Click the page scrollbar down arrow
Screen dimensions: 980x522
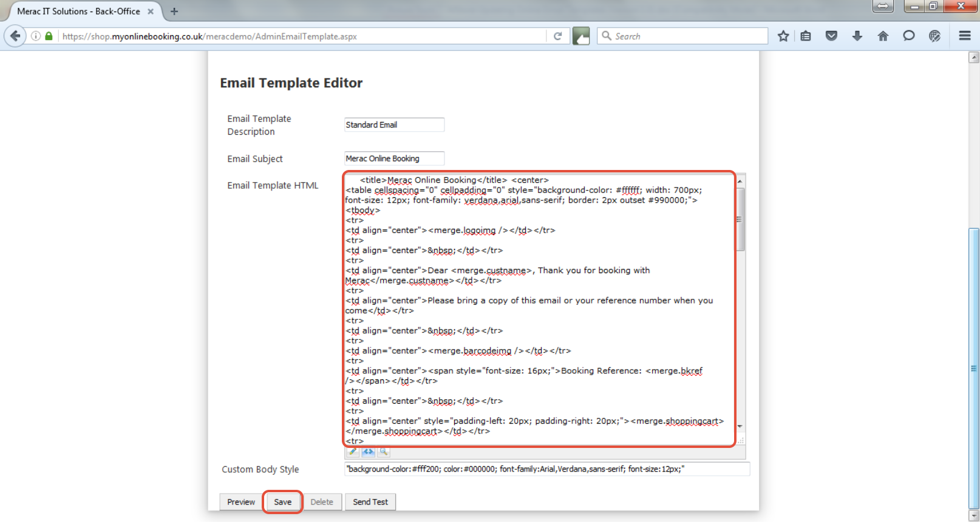pyautogui.click(x=974, y=515)
